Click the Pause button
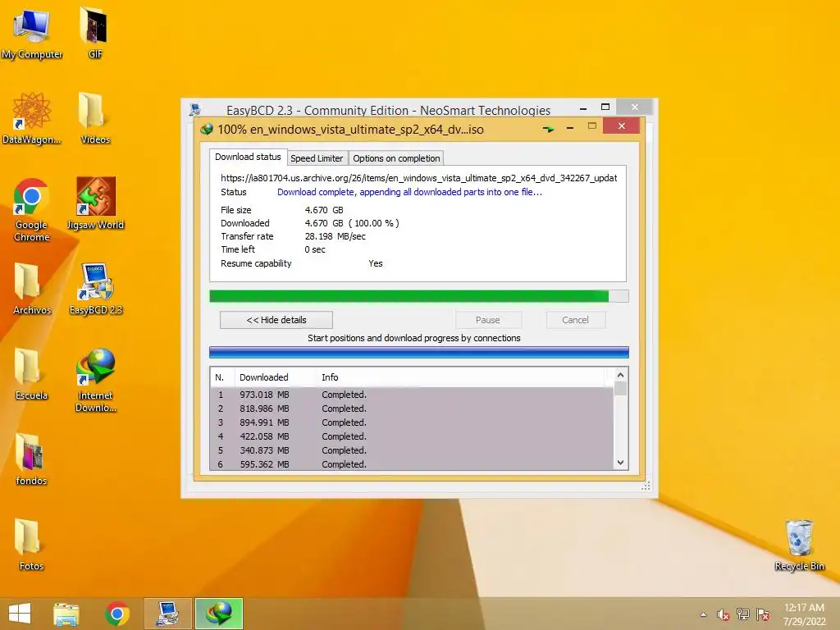 tap(488, 320)
